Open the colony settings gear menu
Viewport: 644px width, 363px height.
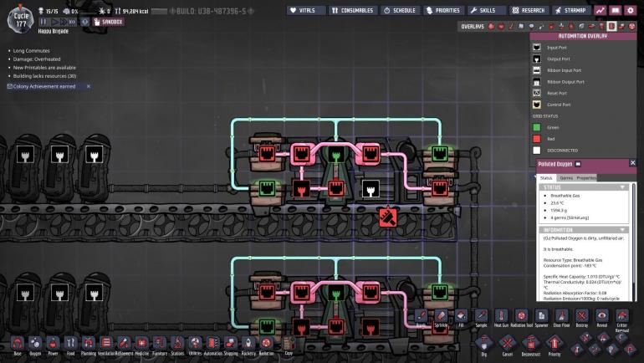coord(630,11)
